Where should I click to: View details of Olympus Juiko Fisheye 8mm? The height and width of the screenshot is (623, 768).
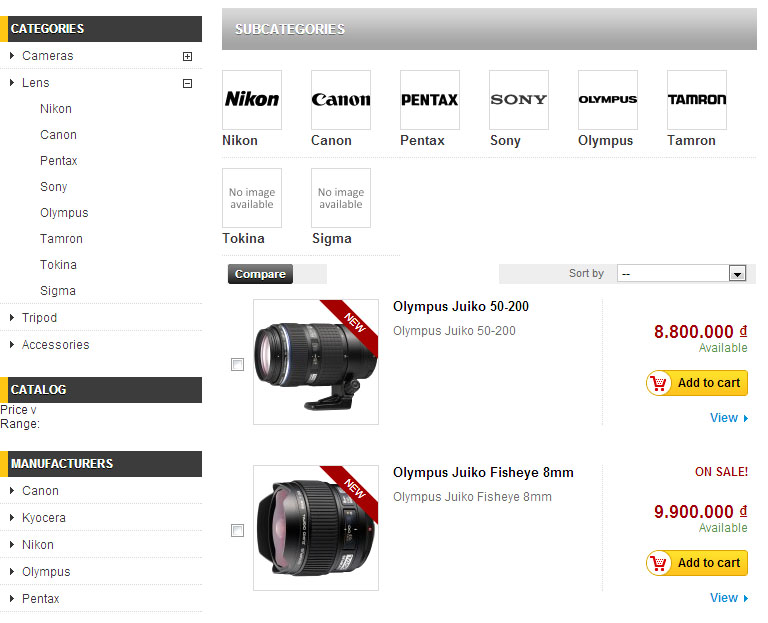pos(724,598)
